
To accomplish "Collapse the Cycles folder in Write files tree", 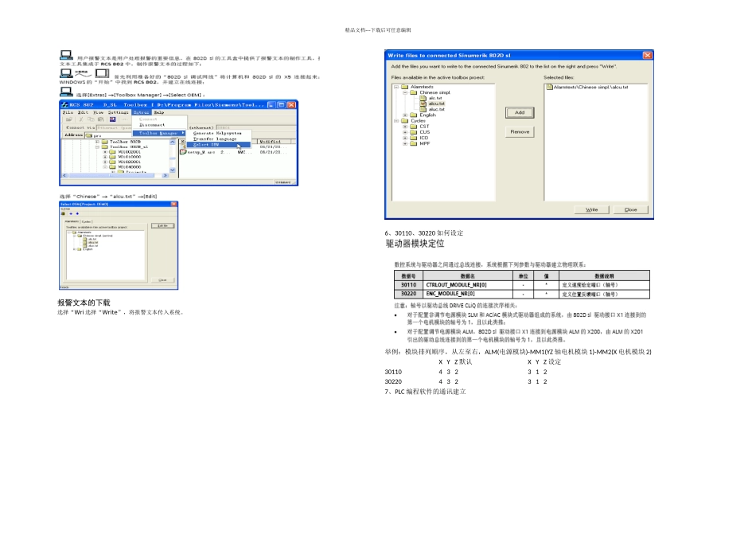I will coord(396,121).
